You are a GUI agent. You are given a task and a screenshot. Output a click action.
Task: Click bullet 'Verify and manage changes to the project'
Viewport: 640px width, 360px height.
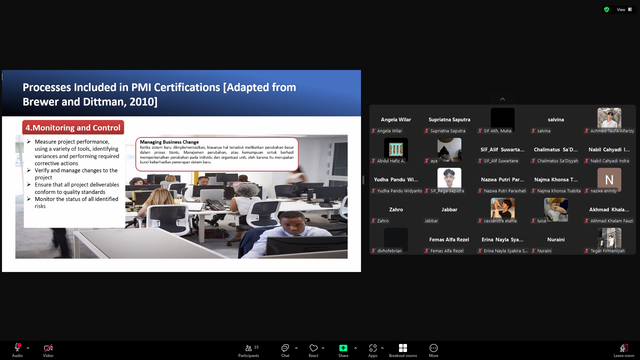(x=76, y=174)
